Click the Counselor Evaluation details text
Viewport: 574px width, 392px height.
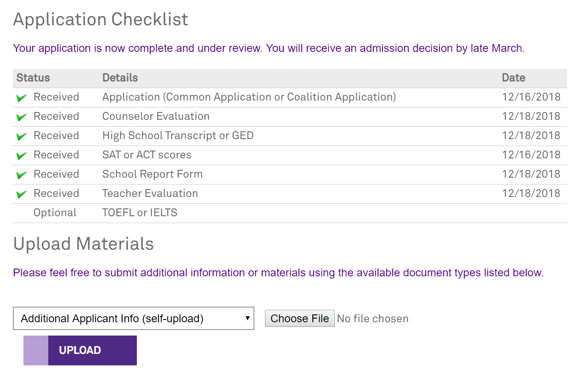[x=156, y=117]
